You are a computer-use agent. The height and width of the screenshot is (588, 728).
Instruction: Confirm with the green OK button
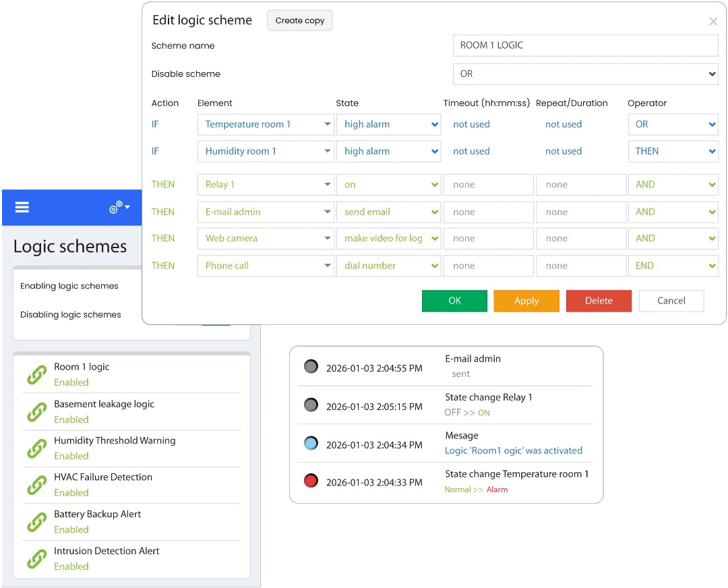coord(454,301)
